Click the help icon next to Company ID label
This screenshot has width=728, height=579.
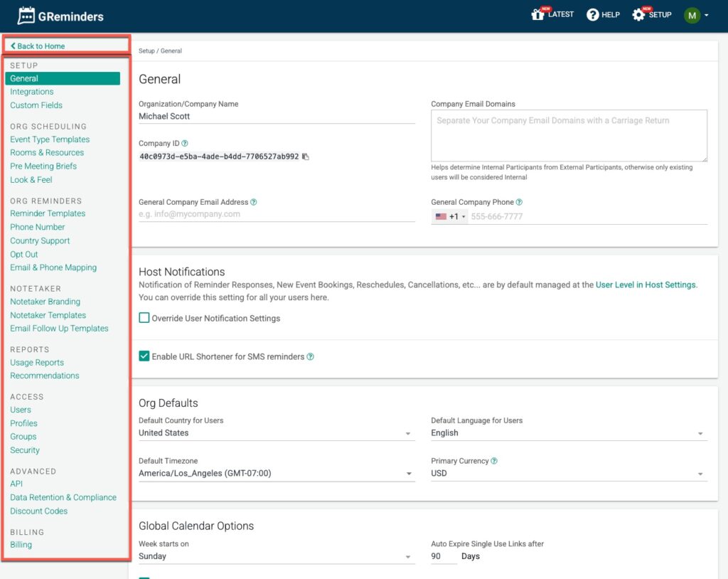(x=185, y=144)
